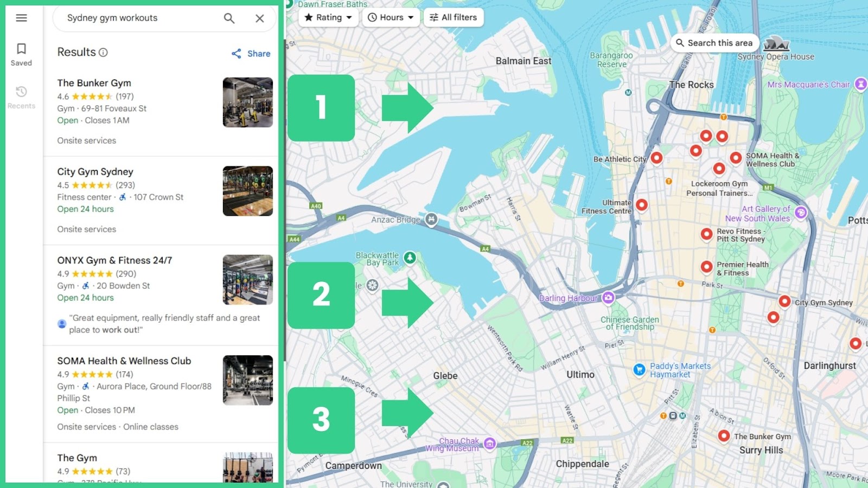Screen dimensions: 868x488
Task: Open Saved places in the sidebar
Action: point(21,55)
